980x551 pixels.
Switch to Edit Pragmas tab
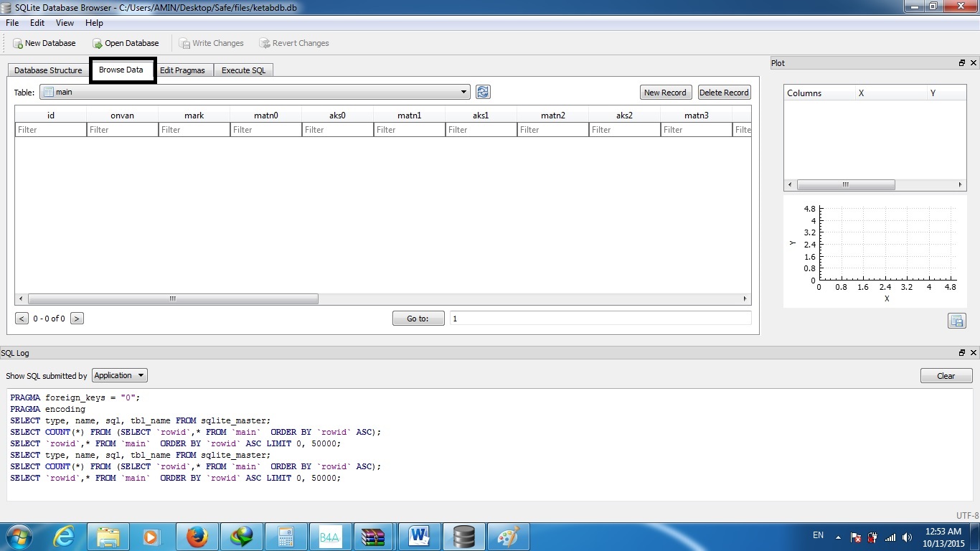[x=182, y=70]
